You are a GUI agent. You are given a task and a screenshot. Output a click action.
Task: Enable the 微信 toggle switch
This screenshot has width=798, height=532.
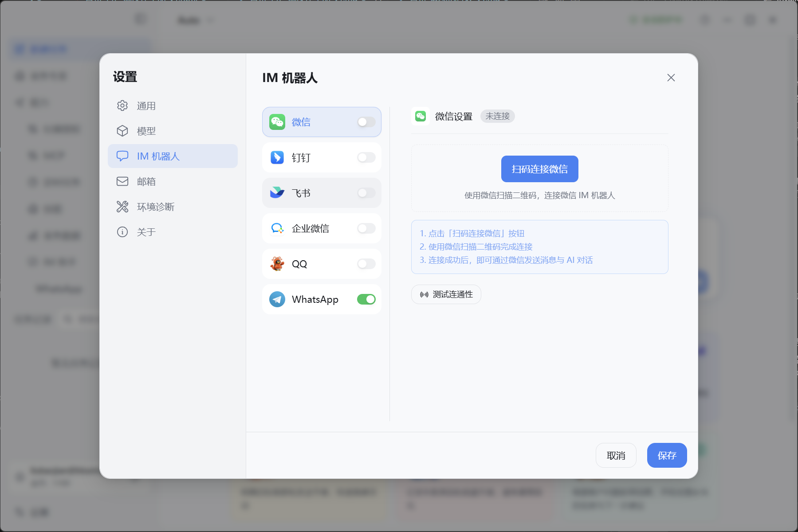click(366, 122)
